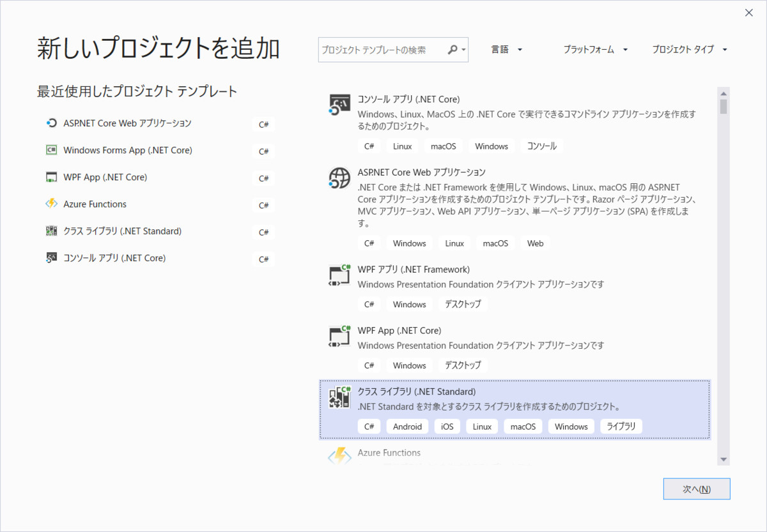Expand the search box dropdown arrow

click(x=463, y=50)
